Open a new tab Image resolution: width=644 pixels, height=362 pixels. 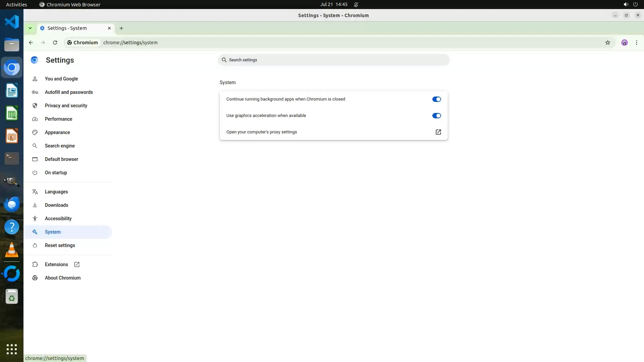coord(121,28)
